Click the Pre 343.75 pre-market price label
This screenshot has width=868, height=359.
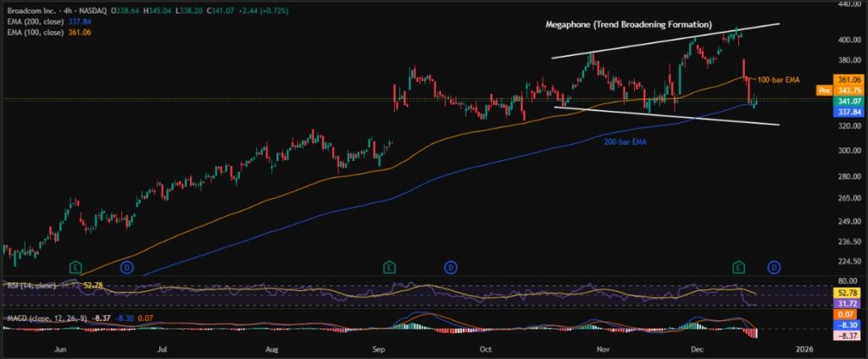pos(842,90)
